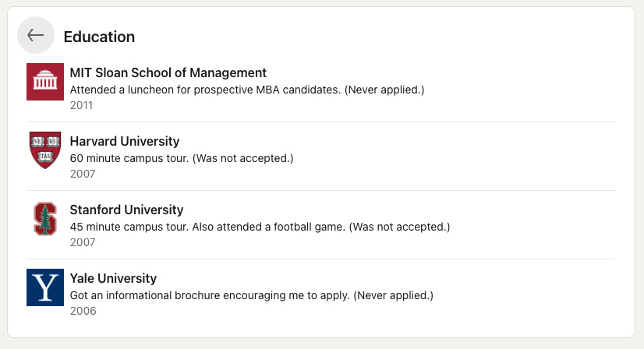Screen dimensions: 644x349
Task: Open the MIT Sloan logo icon
Action: 45,82
